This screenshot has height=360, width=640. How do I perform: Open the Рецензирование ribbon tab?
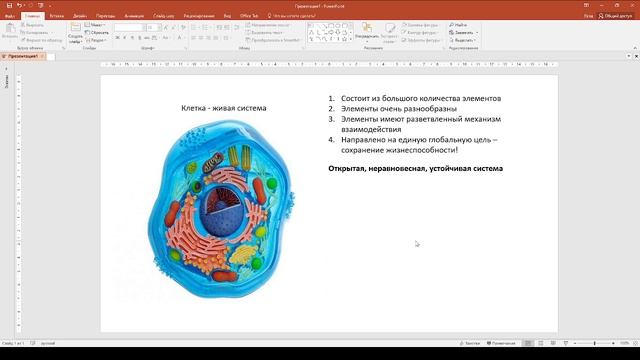tap(199, 16)
